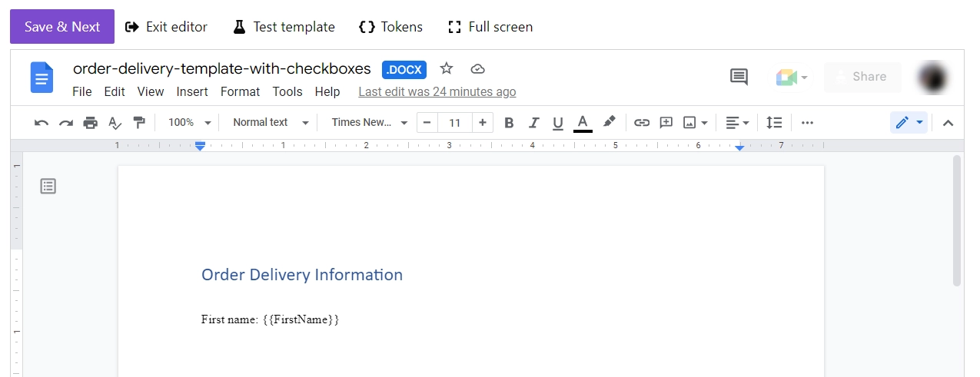Insert a link
Image resolution: width=980 pixels, height=377 pixels.
(x=641, y=123)
